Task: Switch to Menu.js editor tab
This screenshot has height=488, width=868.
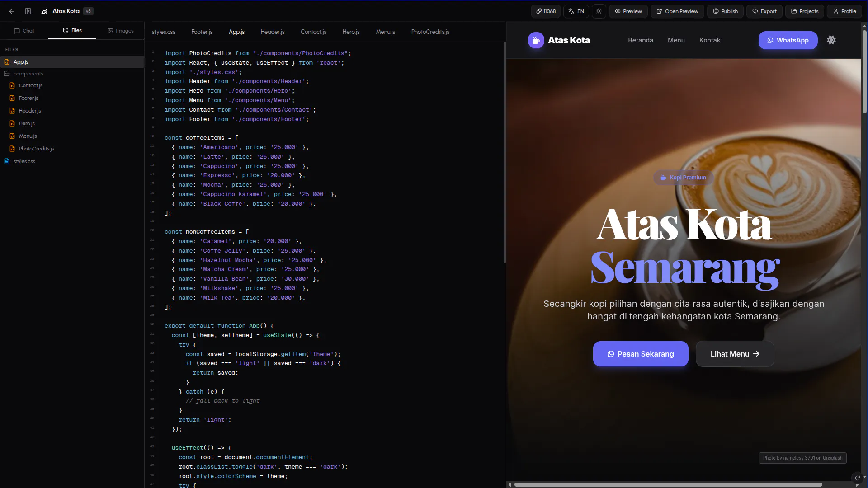Action: click(386, 32)
